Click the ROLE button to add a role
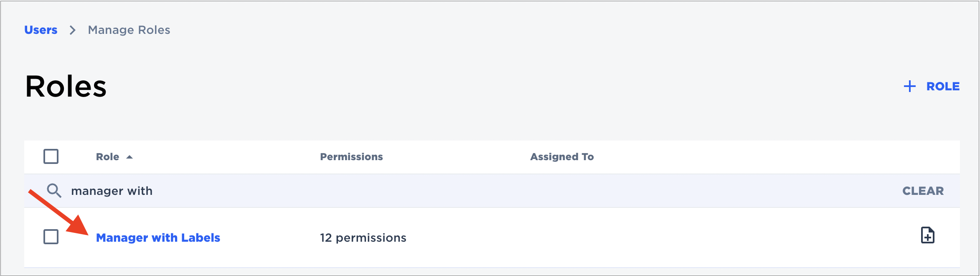This screenshot has width=980, height=276. pos(943,86)
